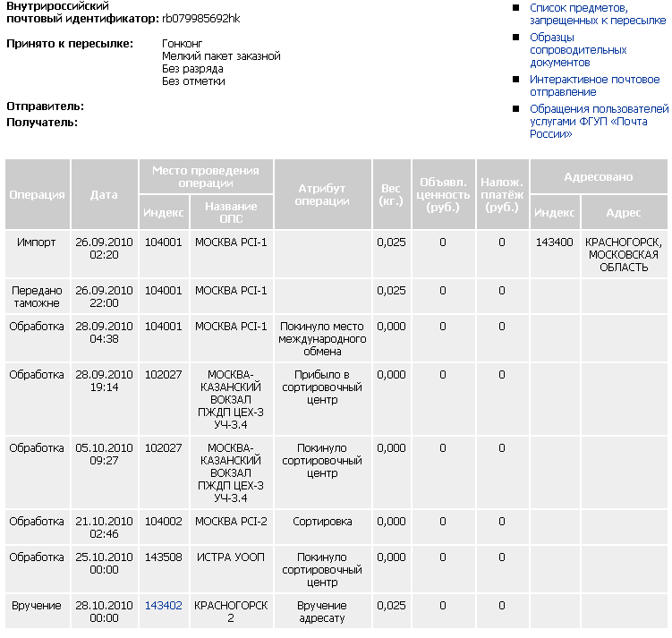
Task: Open the "Образцы сопроводительных документов" link
Action: point(578,50)
